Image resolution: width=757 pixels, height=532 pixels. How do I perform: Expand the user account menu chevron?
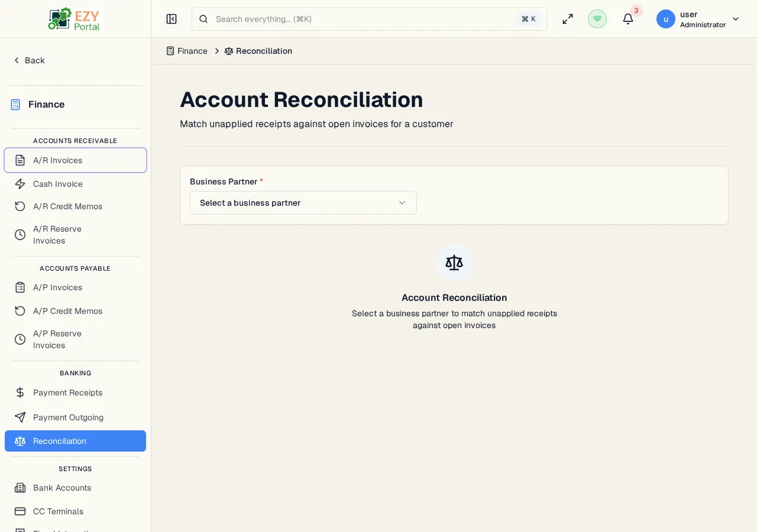point(736,19)
